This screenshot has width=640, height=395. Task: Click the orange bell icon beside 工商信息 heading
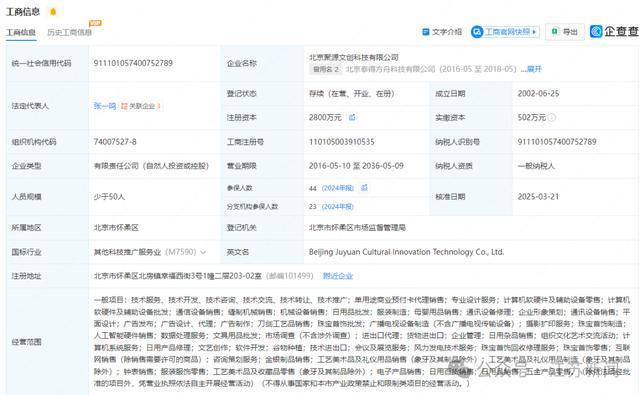pyautogui.click(x=53, y=12)
